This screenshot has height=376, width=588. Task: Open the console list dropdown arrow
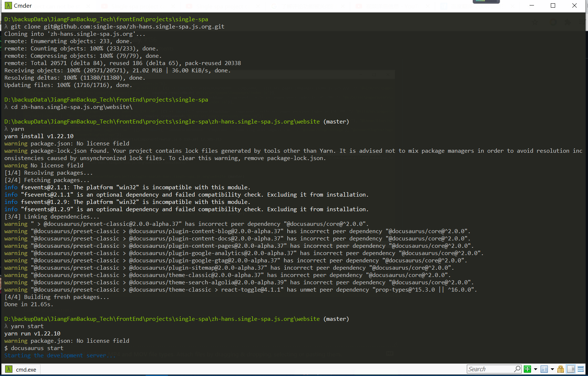[552, 369]
